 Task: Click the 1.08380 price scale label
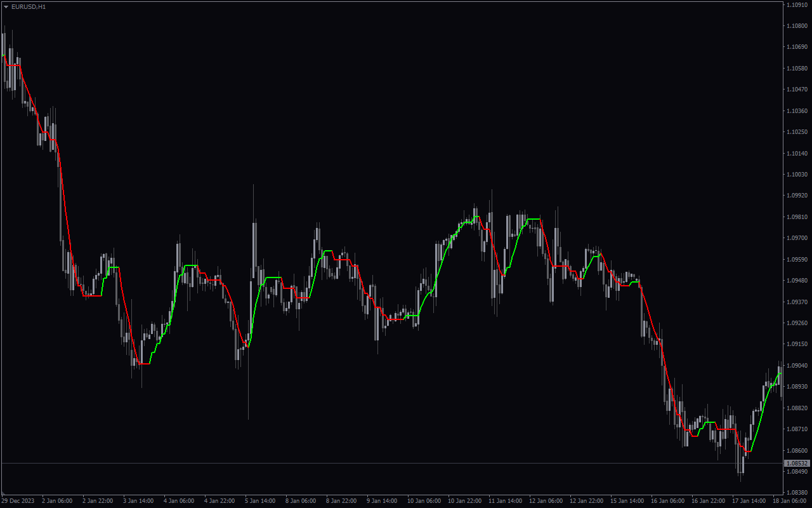point(797,493)
